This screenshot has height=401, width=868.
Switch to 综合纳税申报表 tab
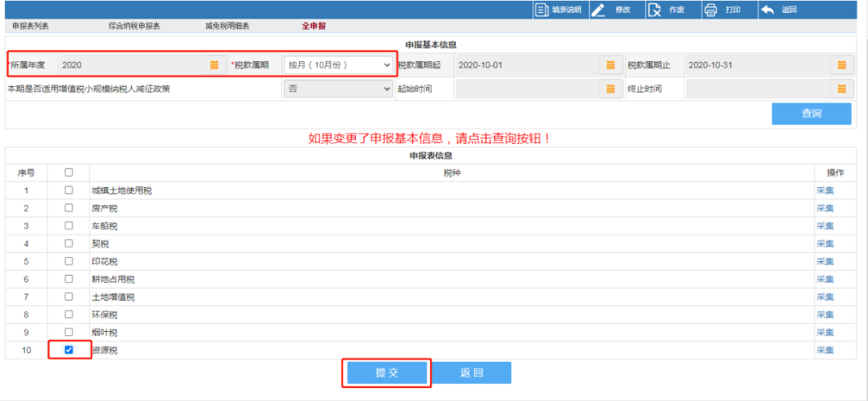(134, 27)
